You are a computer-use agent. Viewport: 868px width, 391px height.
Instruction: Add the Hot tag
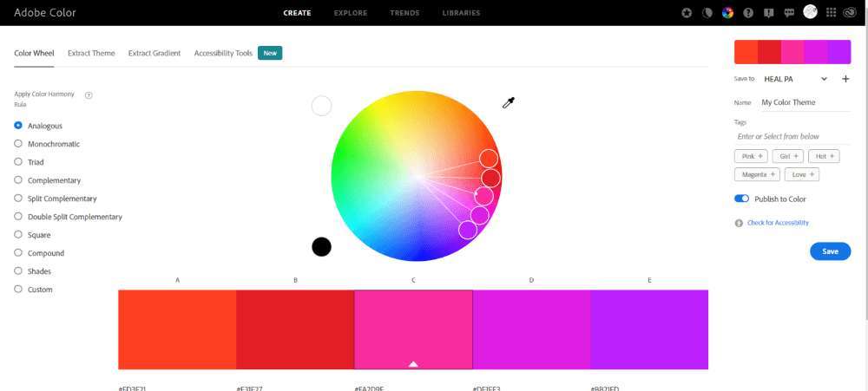point(825,157)
